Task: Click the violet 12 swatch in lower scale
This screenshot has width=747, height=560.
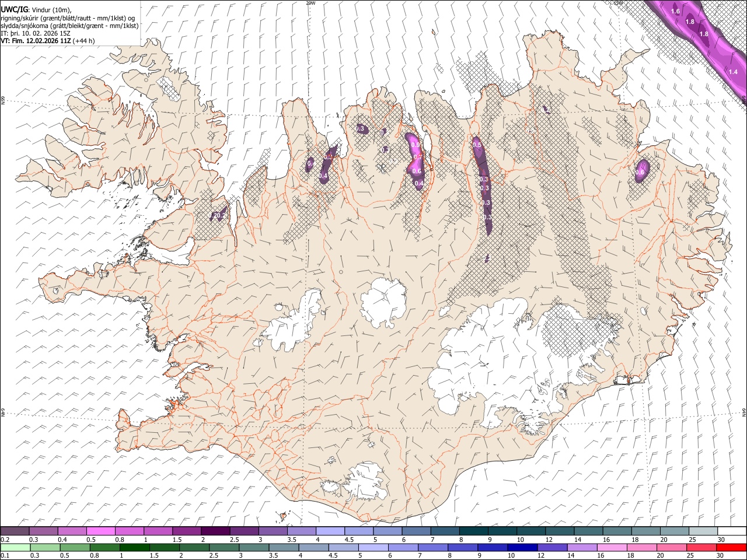Action: pos(551,547)
